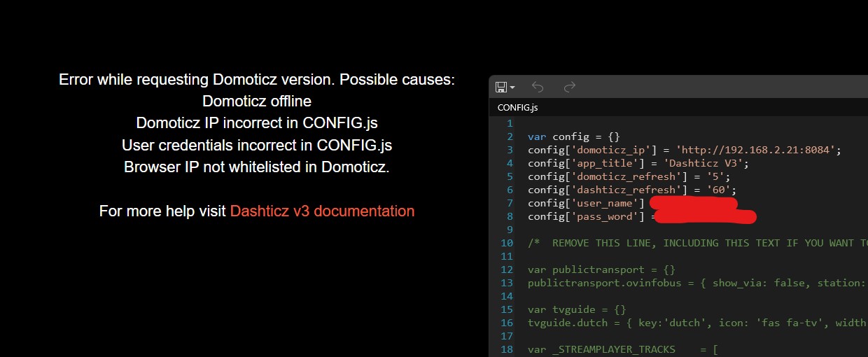The height and width of the screenshot is (357, 868).
Task: Click the user_name config line
Action: (633, 203)
